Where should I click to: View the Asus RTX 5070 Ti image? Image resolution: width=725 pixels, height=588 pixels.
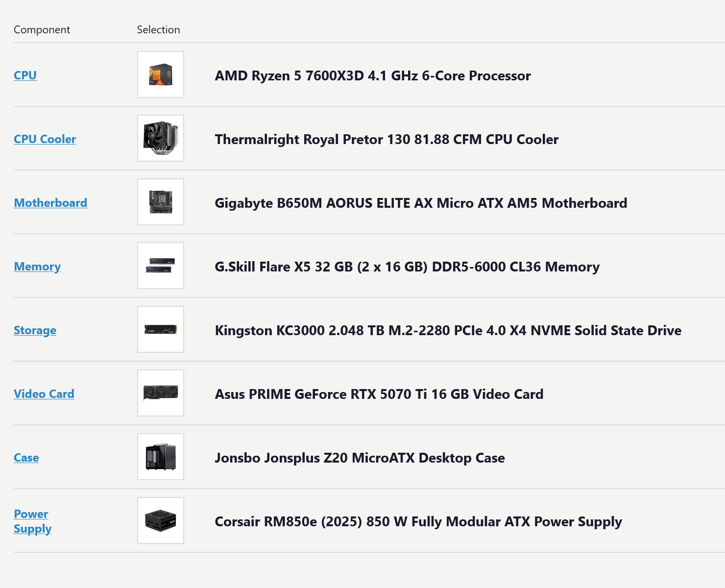(161, 393)
